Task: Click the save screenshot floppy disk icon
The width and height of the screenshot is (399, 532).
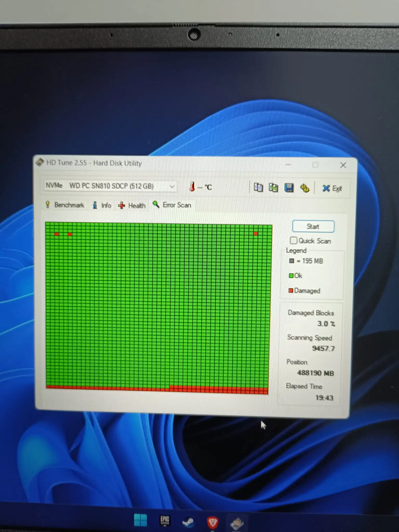Action: [289, 188]
